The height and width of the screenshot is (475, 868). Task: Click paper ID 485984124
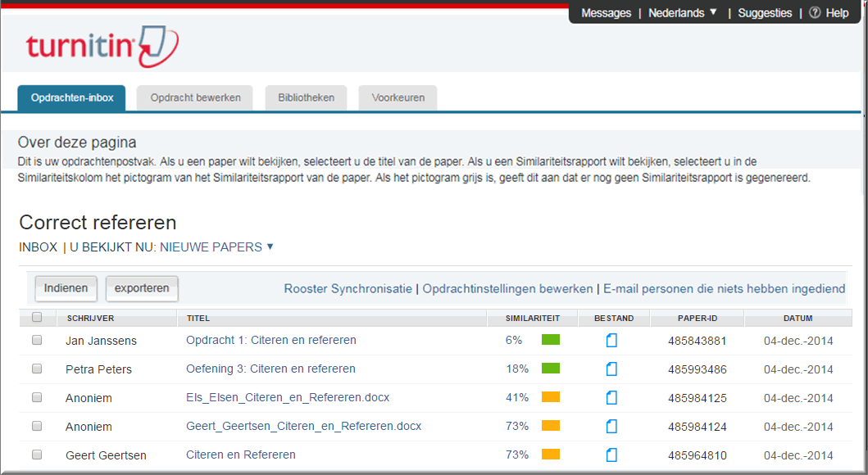697,427
